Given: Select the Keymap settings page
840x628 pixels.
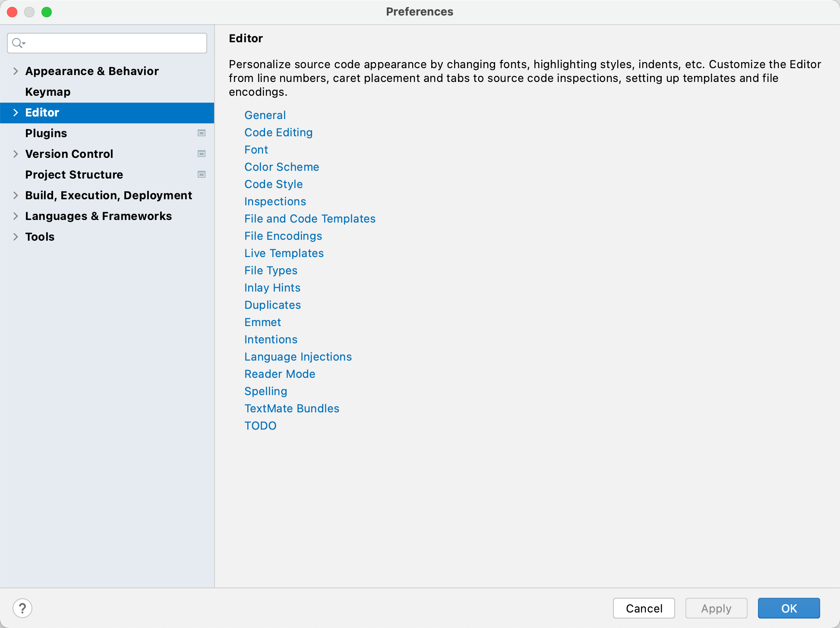Looking at the screenshot, I should tap(47, 91).
